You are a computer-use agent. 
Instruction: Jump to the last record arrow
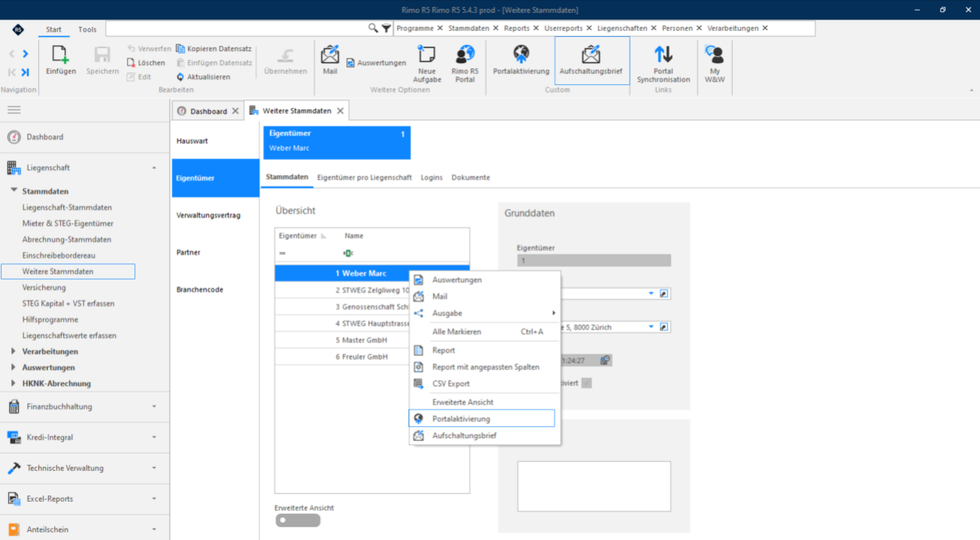[x=25, y=72]
